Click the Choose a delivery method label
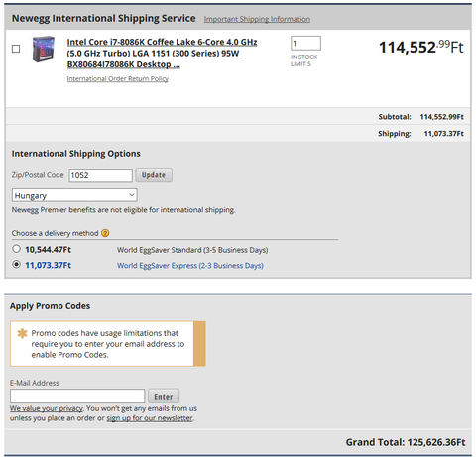Image resolution: width=476 pixels, height=457 pixels. coord(56,233)
